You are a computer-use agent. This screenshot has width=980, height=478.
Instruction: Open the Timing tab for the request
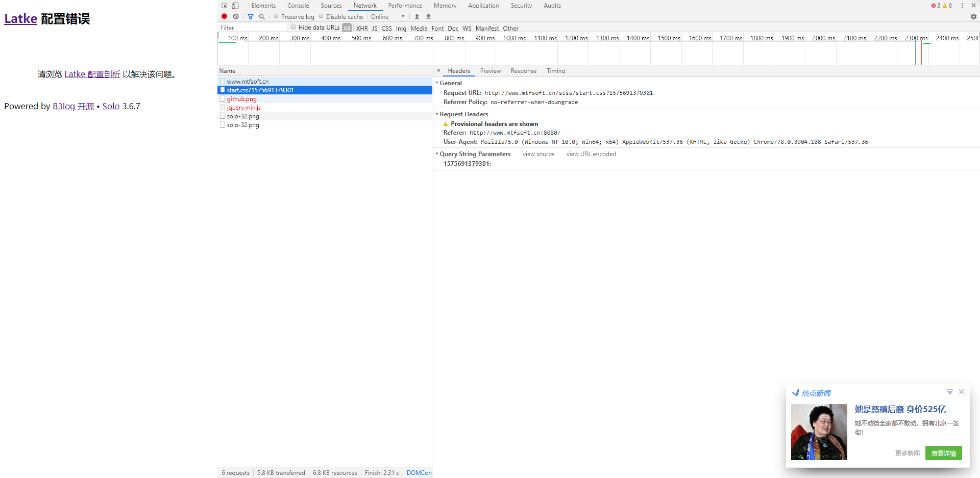(555, 71)
